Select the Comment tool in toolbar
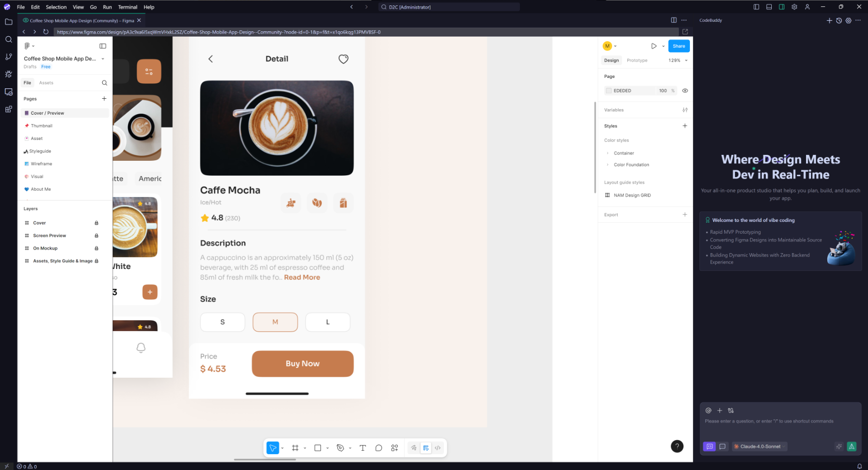Viewport: 868px width, 470px height. click(378, 448)
